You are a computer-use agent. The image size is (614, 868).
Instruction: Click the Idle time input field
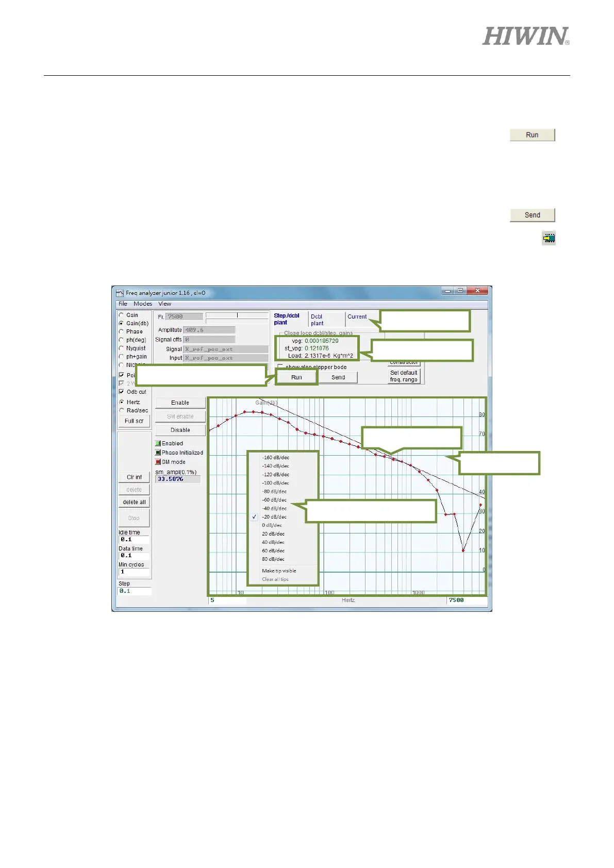click(134, 540)
